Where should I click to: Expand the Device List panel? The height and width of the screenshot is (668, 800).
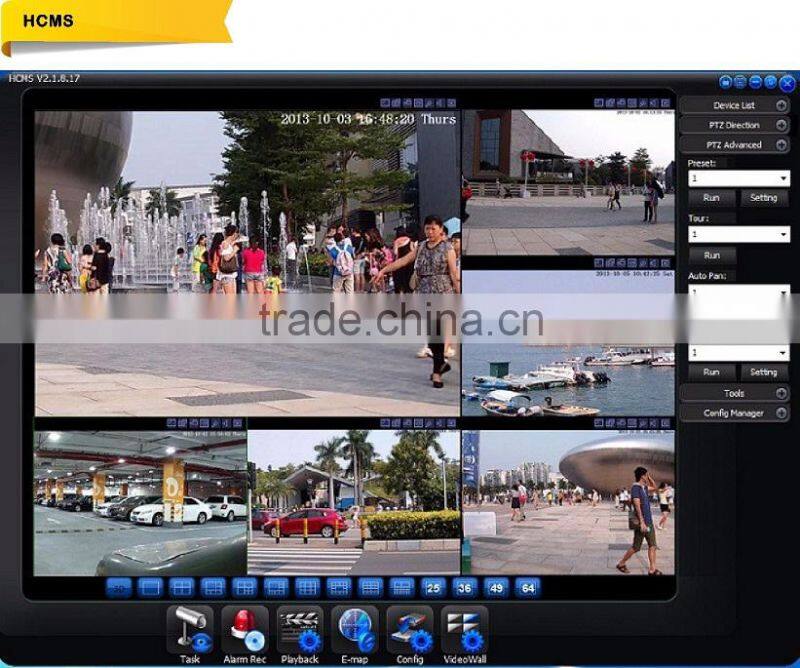click(x=734, y=106)
